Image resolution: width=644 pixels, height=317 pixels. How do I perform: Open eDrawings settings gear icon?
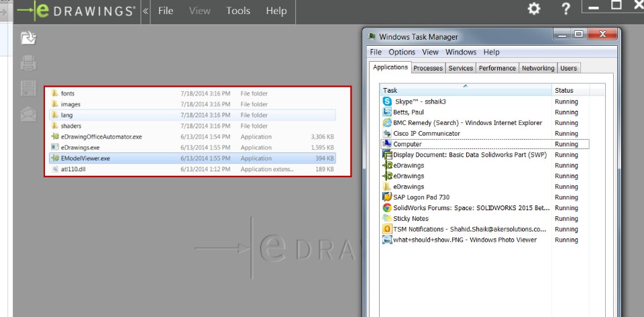coord(534,9)
